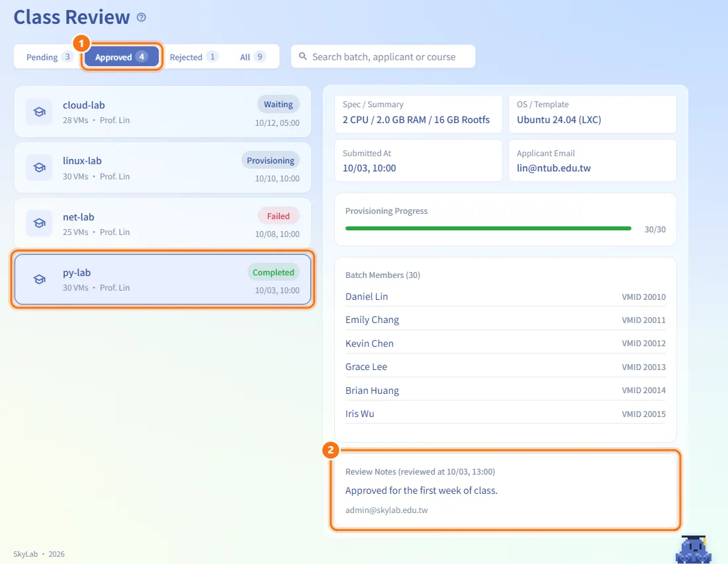Click the cloud-lab date 10/12, 05:00
The width and height of the screenshot is (728, 564).
277,123
